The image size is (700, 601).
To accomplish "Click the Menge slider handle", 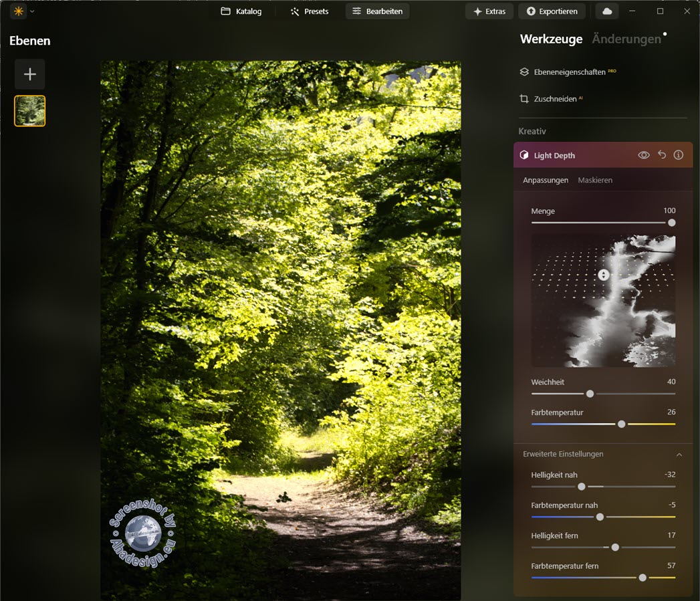I will click(671, 223).
